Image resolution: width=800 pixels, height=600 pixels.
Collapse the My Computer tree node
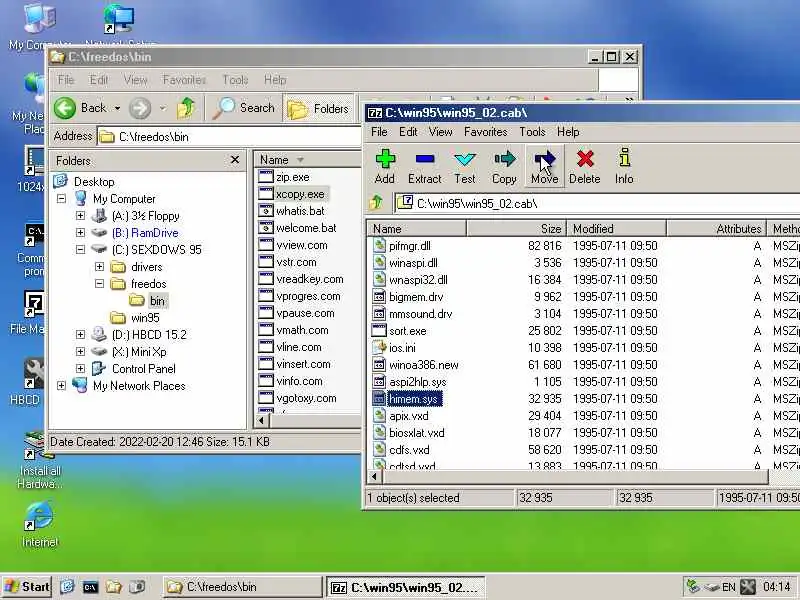pyautogui.click(x=62, y=198)
